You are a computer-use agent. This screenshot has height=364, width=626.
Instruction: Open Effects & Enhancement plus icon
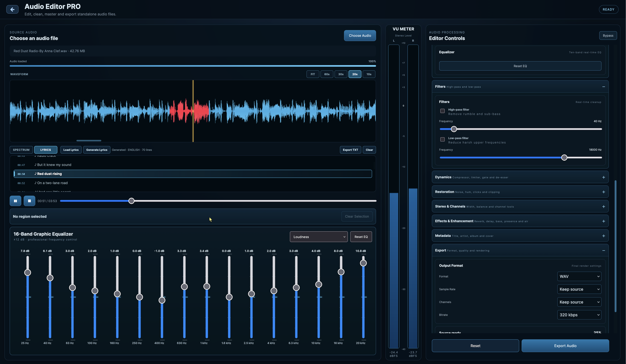(603, 221)
